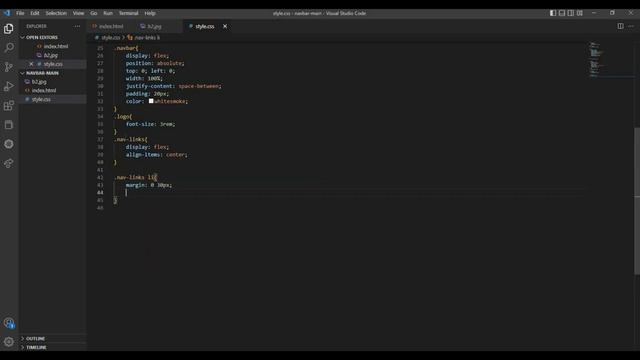
Task: Open the Source Control view
Action: click(x=9, y=67)
